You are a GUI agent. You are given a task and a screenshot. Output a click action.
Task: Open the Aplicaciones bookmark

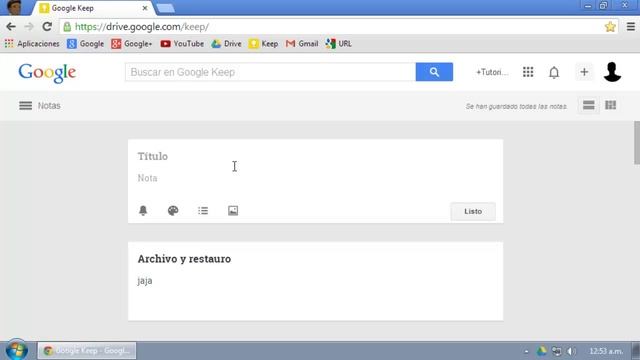point(32,44)
